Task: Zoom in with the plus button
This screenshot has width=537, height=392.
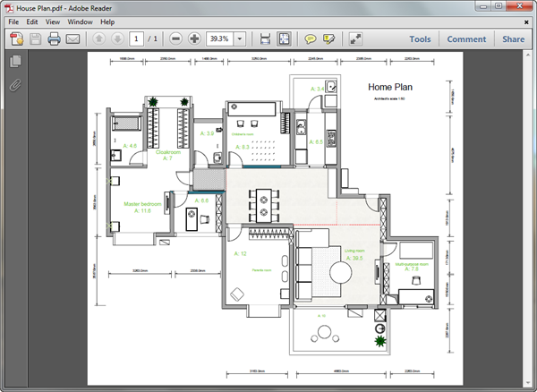Action: pyautogui.click(x=193, y=39)
